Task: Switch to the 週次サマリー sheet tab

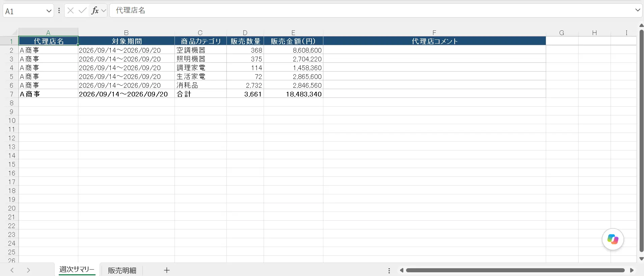Action: [x=77, y=270]
